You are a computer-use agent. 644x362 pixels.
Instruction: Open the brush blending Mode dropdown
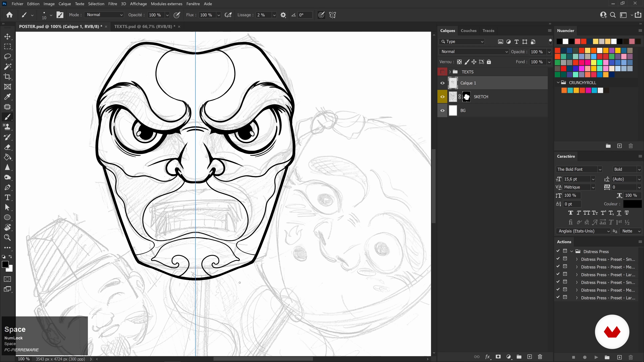point(104,15)
